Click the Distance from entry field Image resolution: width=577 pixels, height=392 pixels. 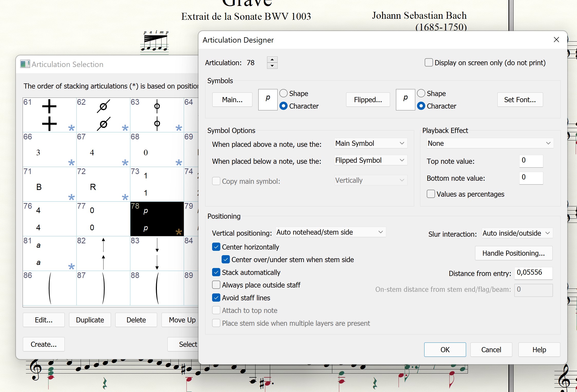click(533, 273)
